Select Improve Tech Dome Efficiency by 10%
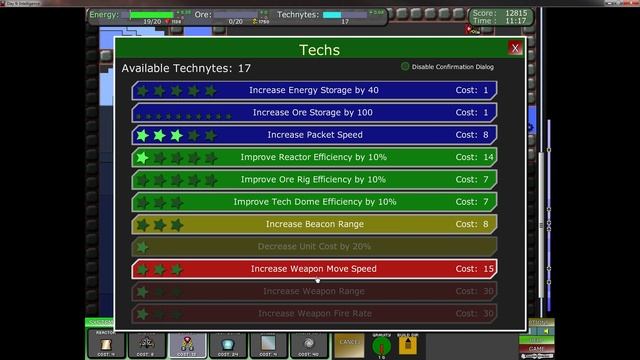 coord(314,202)
